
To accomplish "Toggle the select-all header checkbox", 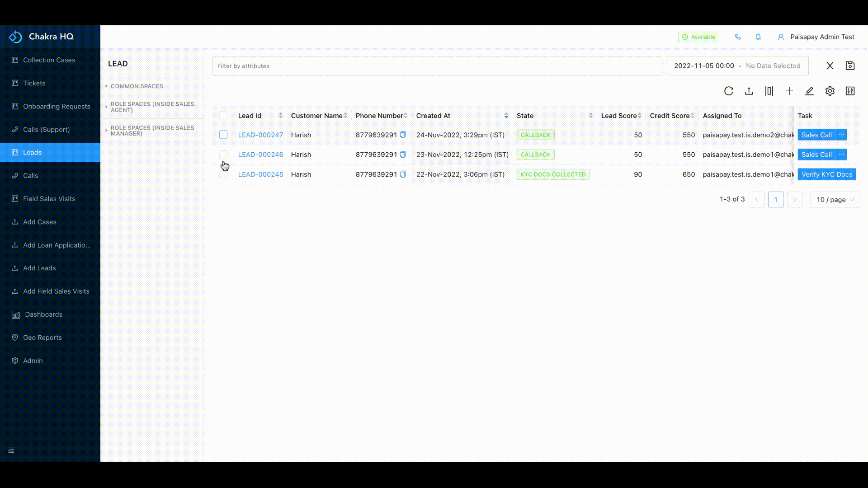I will point(223,116).
